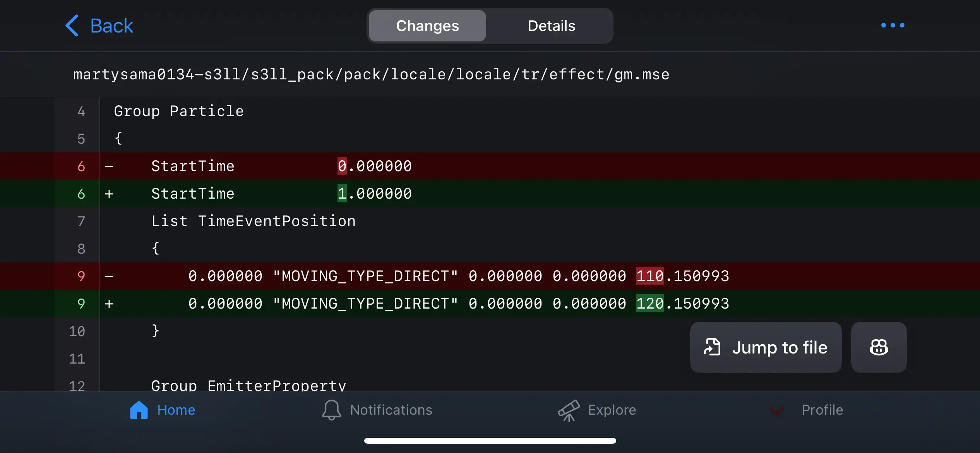
Task: Tap the Explore telescope icon
Action: 569,410
